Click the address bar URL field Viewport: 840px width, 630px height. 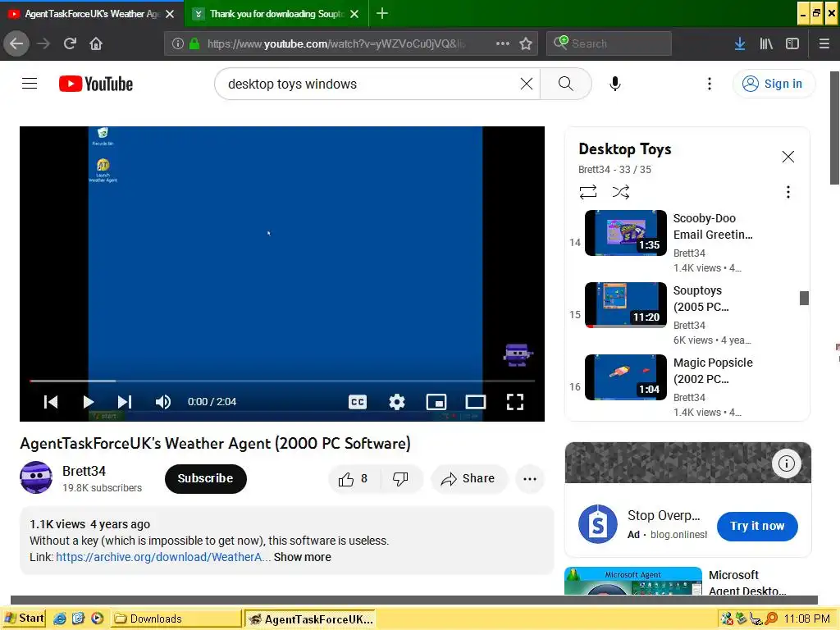click(x=336, y=43)
